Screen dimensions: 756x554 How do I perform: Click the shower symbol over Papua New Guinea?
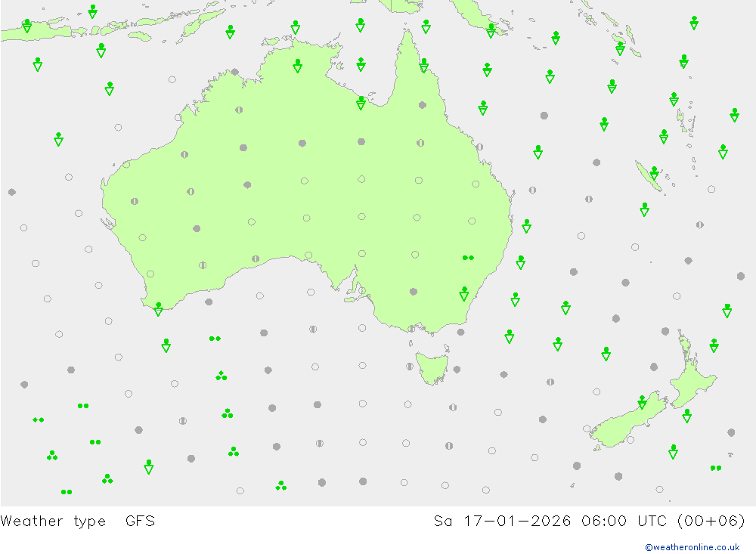coord(491,31)
